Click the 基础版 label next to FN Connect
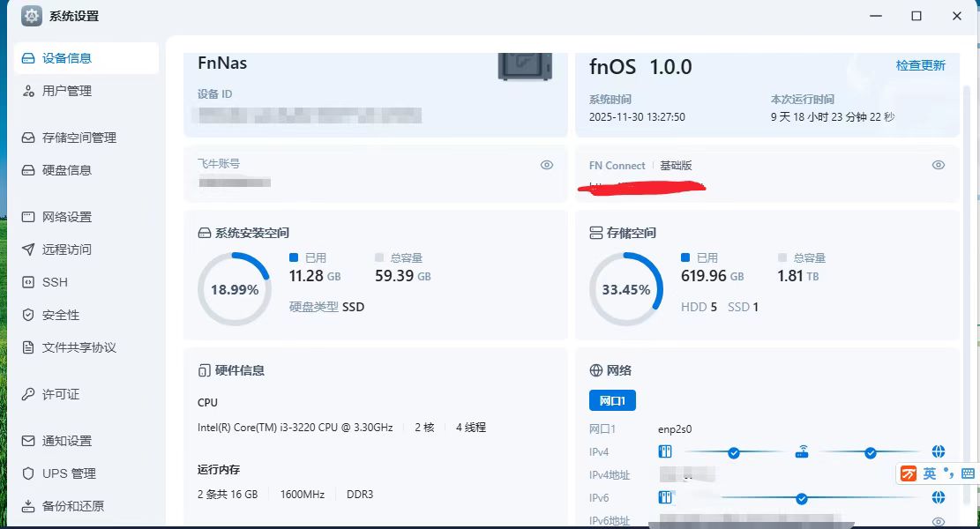This screenshot has width=980, height=529. (x=676, y=166)
